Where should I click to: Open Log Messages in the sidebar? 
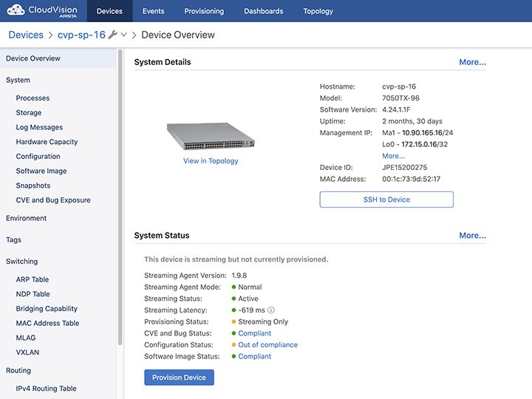(x=39, y=127)
